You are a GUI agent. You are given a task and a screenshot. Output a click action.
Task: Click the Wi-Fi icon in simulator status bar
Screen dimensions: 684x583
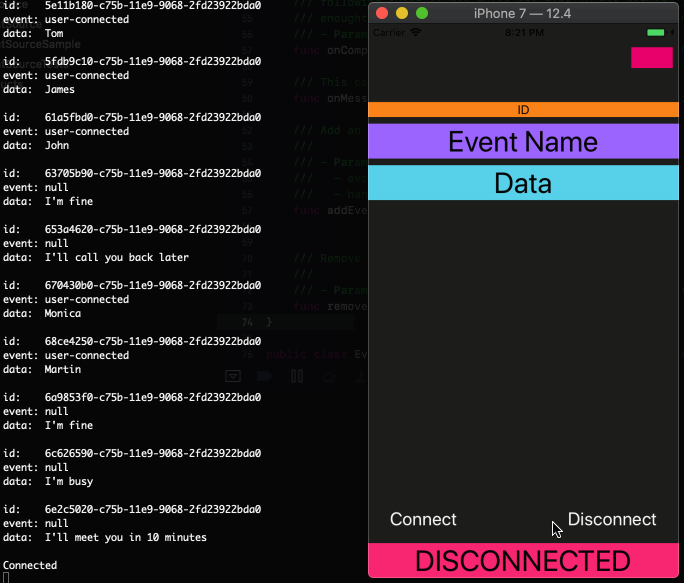(x=416, y=33)
